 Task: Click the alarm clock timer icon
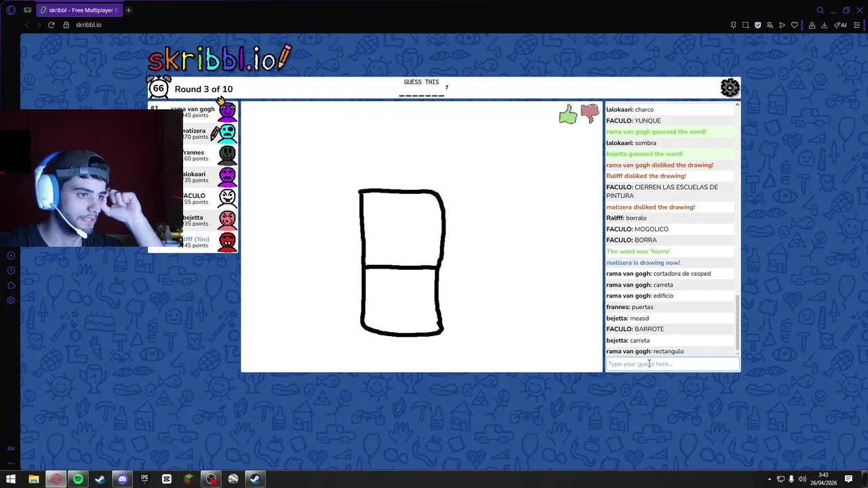pyautogui.click(x=159, y=87)
